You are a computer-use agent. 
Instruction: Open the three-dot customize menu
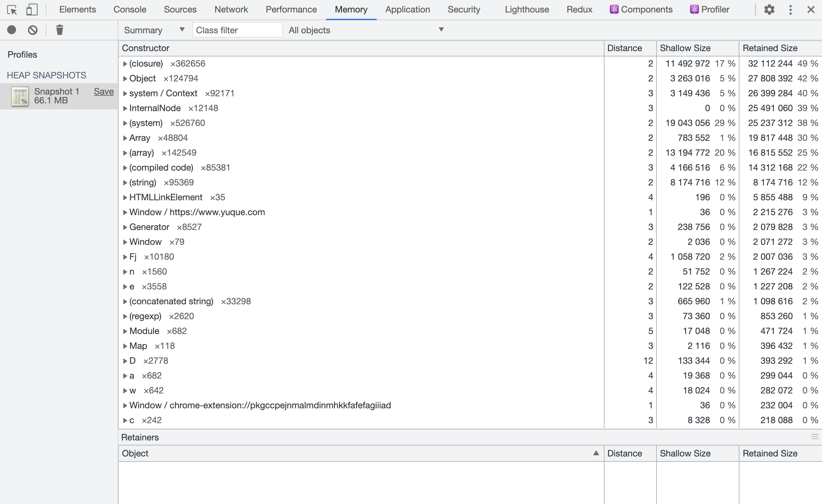[x=790, y=10]
